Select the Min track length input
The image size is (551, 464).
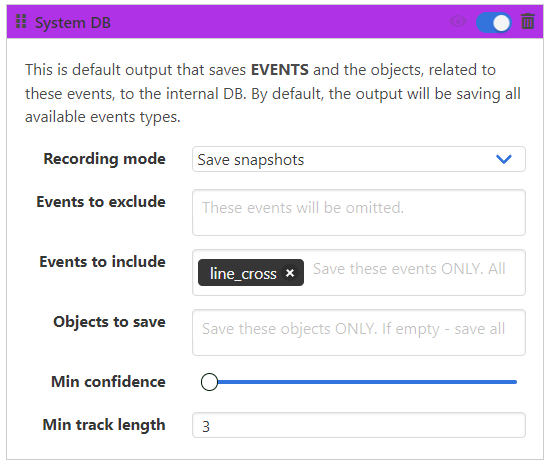click(x=359, y=425)
